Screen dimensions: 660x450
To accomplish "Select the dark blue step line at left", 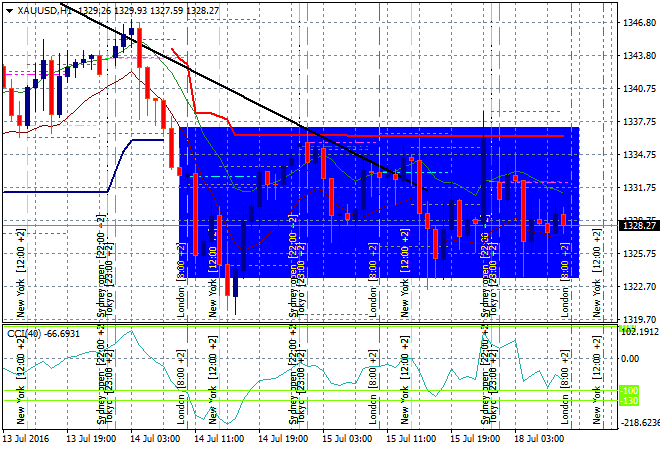I will [x=60, y=191].
